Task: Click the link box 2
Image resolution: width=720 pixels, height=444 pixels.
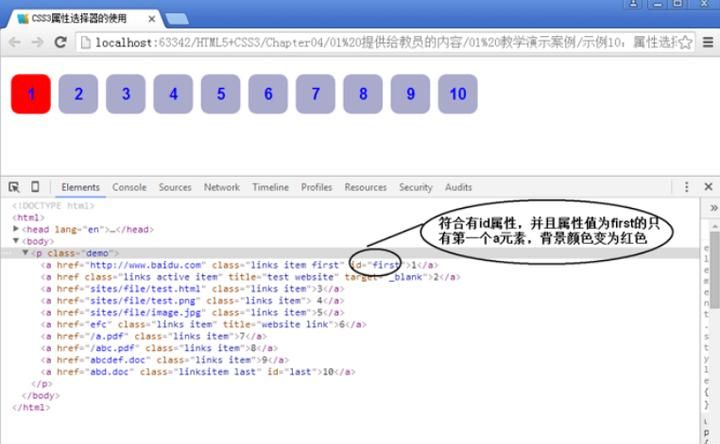Action: point(78,94)
